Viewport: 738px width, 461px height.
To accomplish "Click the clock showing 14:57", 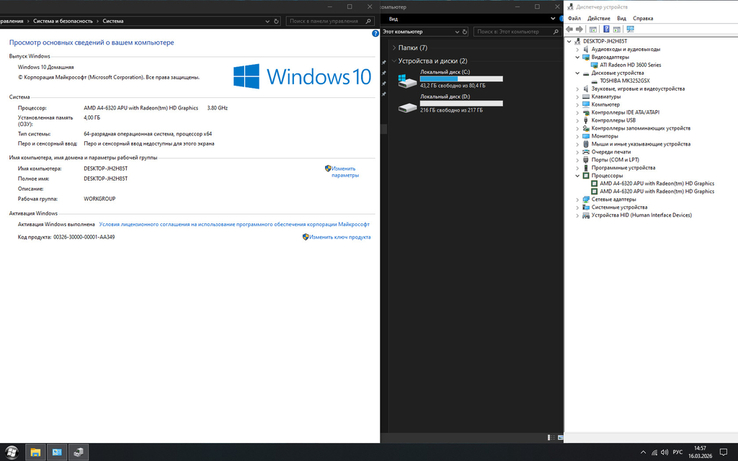I will click(x=700, y=448).
